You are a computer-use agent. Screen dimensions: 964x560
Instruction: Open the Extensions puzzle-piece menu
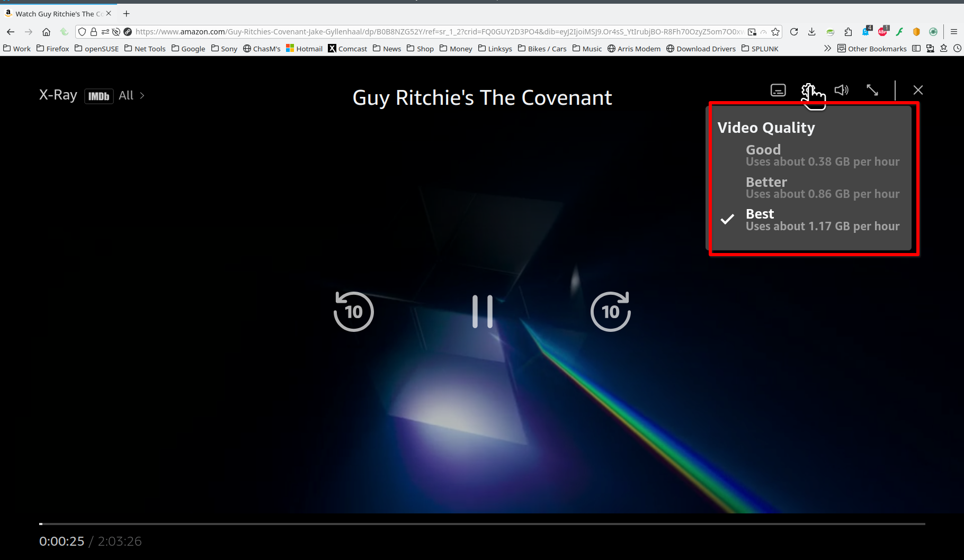(848, 32)
